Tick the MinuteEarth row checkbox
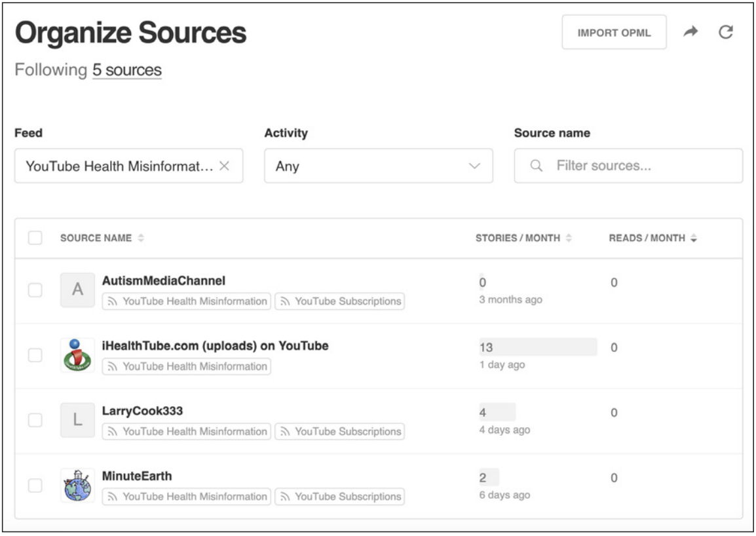 (35, 486)
